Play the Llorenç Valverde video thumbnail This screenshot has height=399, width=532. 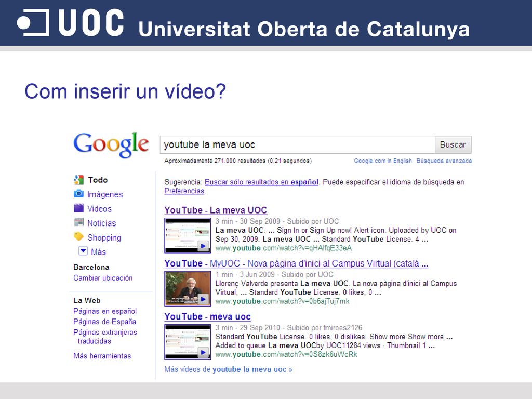coord(188,289)
